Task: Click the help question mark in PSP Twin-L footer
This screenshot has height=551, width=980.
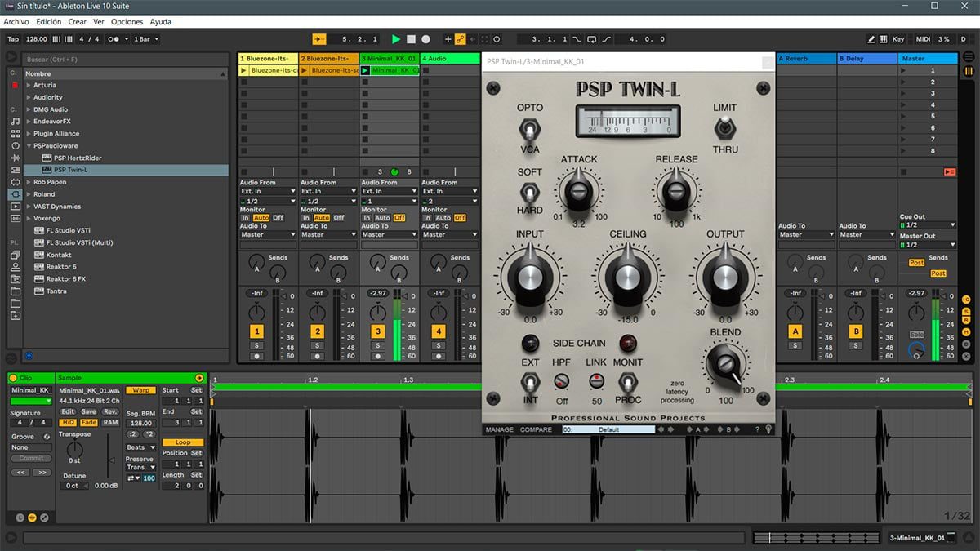Action: click(x=757, y=429)
